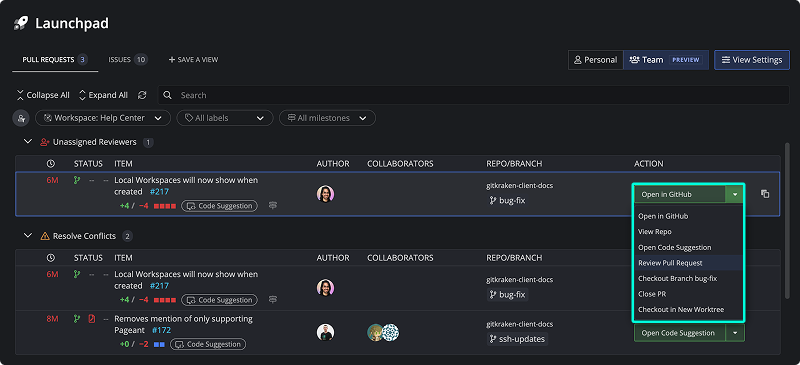Collapse the Unassigned Reviewers group
Screen dimensions: 800x365
pyautogui.click(x=28, y=141)
